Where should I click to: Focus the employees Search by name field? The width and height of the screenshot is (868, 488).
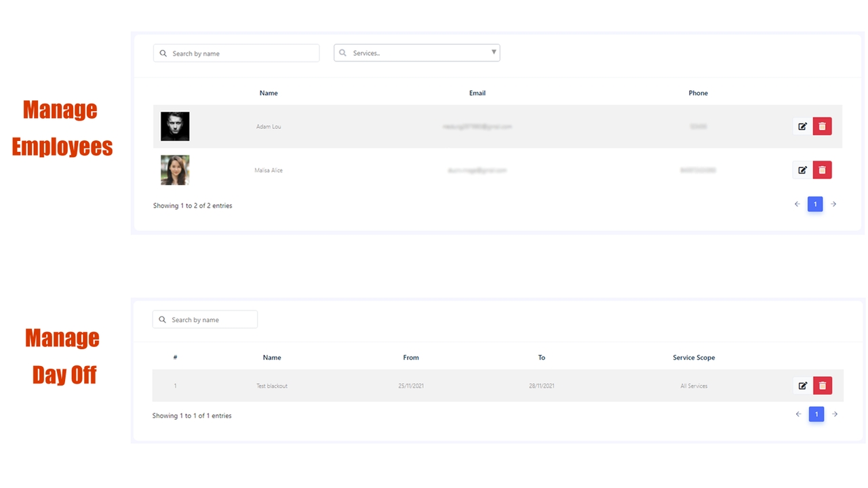tap(237, 53)
